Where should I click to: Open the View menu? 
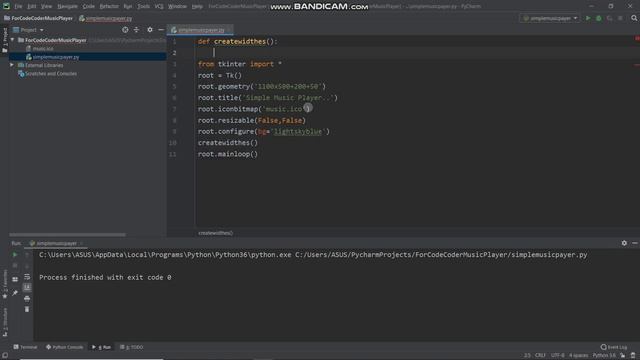click(x=46, y=7)
